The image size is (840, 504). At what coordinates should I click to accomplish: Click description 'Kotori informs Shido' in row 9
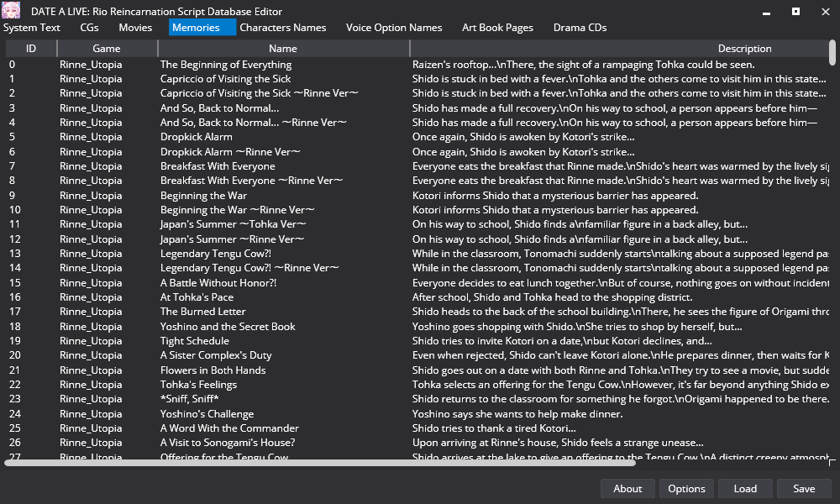tap(555, 195)
